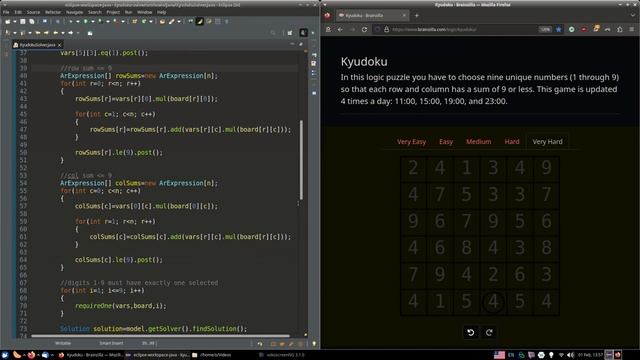This screenshot has width=640, height=360.
Task: Click the New file icon in Eclipse toolbar
Action: click(8, 21)
